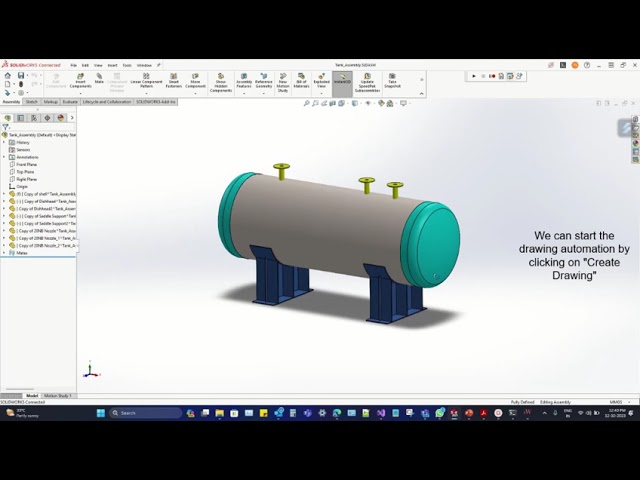
Task: Select the Model tab at bottom
Action: (x=32, y=396)
